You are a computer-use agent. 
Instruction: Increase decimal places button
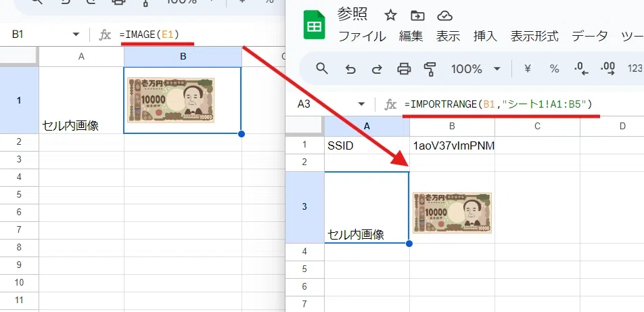607,68
